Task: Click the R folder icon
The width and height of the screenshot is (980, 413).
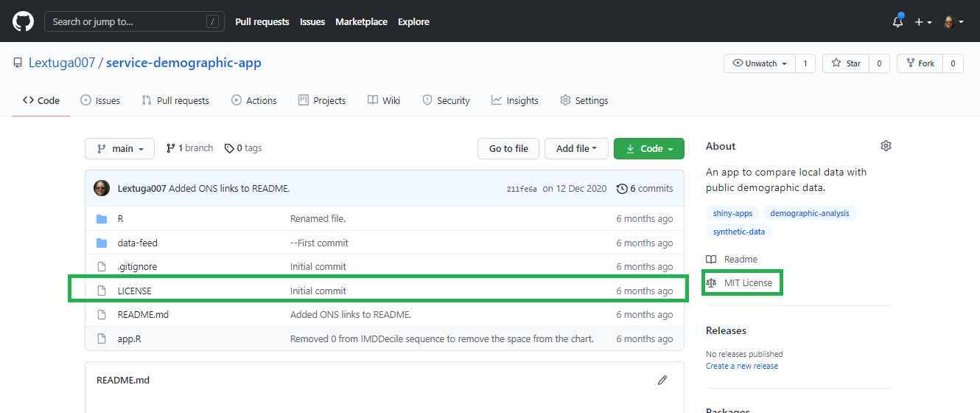Action: pyautogui.click(x=102, y=219)
